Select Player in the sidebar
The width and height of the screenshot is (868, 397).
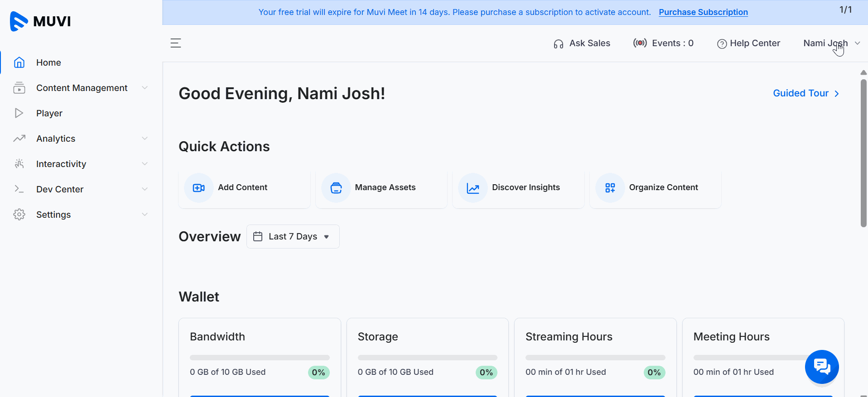49,113
